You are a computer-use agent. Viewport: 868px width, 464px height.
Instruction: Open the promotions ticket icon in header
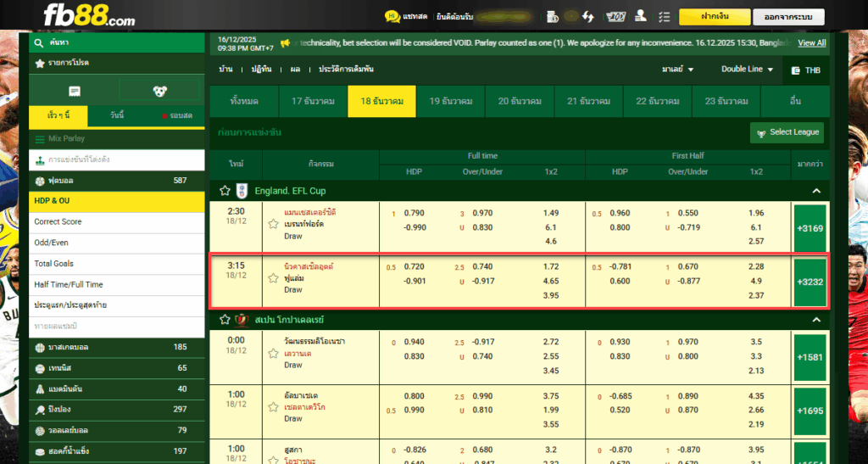pyautogui.click(x=615, y=17)
